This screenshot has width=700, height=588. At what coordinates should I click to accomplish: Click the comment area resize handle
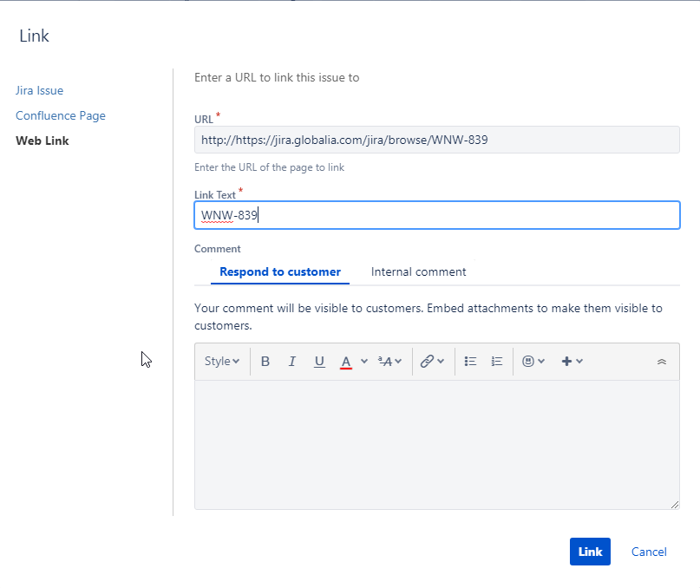coord(675,505)
